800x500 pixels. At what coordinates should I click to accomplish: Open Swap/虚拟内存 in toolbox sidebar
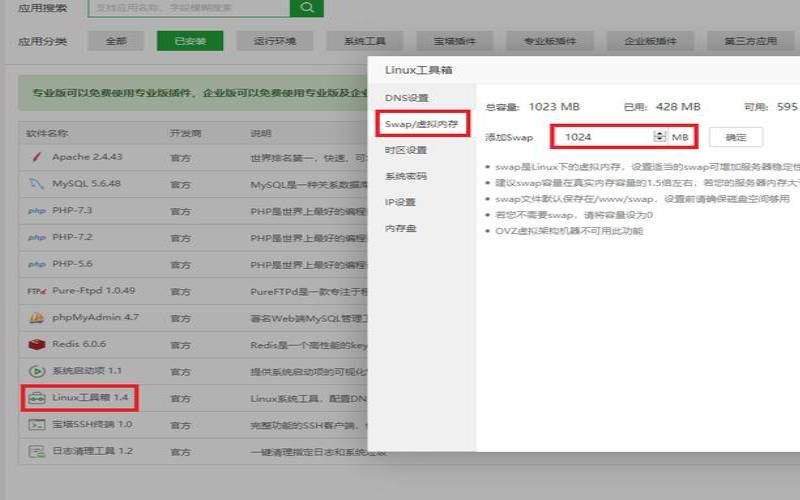pos(422,123)
